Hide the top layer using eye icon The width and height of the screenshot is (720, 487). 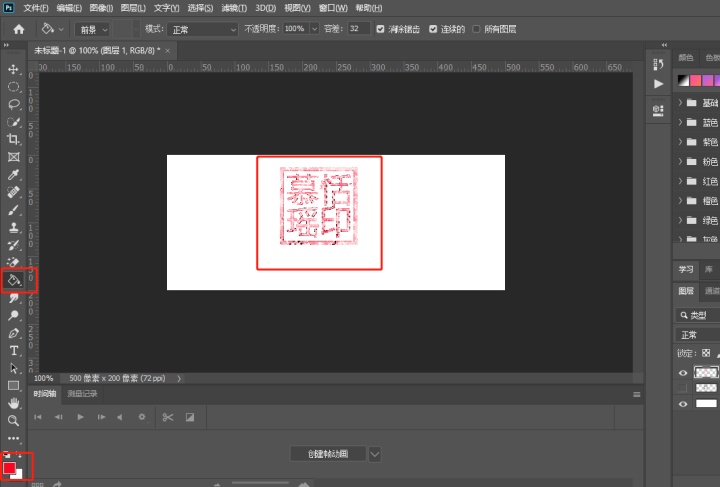[683, 373]
